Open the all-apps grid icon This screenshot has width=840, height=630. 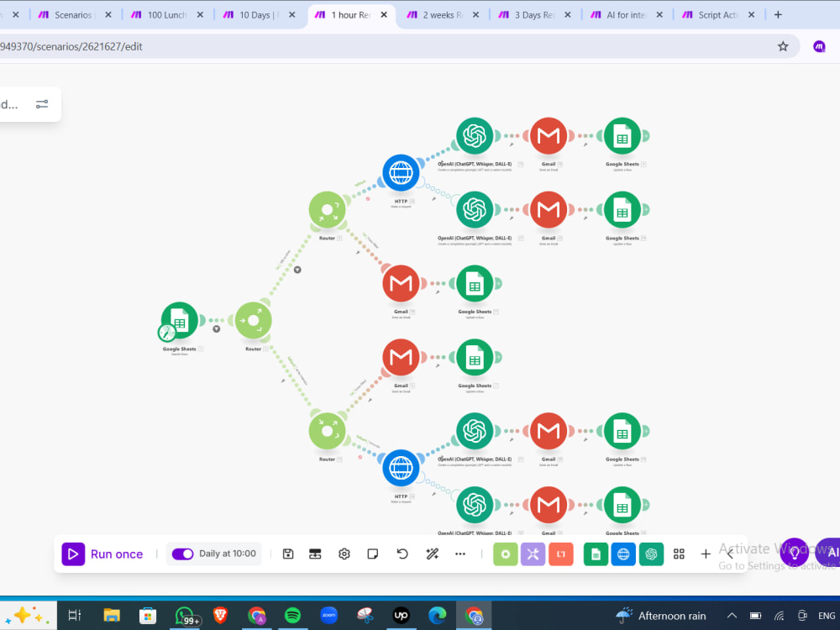pyautogui.click(x=679, y=554)
